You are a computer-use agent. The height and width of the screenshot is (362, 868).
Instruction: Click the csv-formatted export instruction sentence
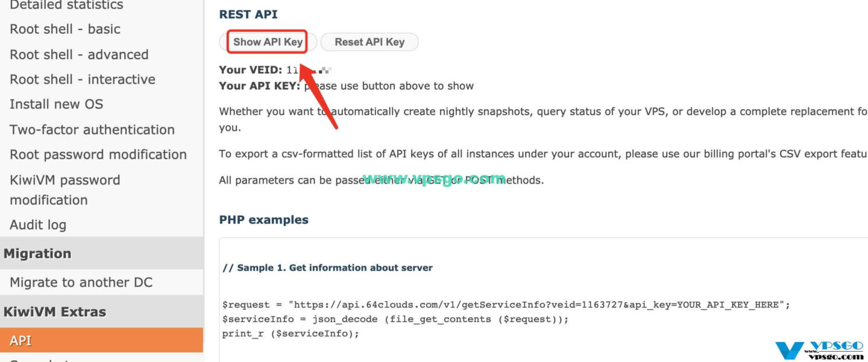coord(543,154)
